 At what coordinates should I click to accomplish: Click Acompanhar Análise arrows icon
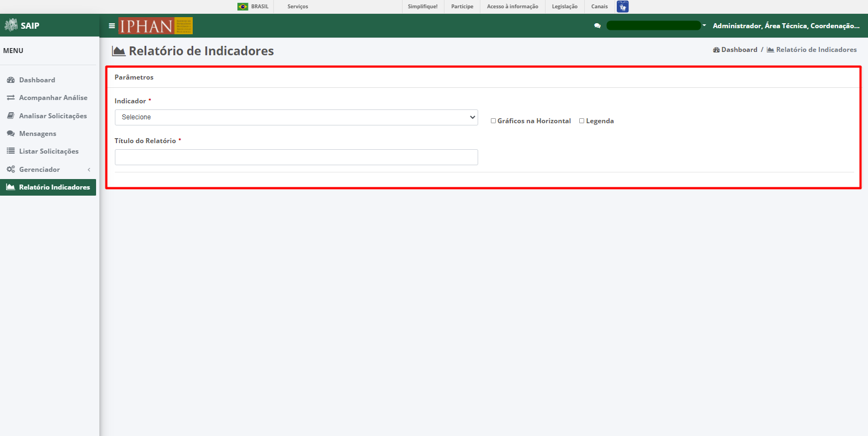pos(10,98)
